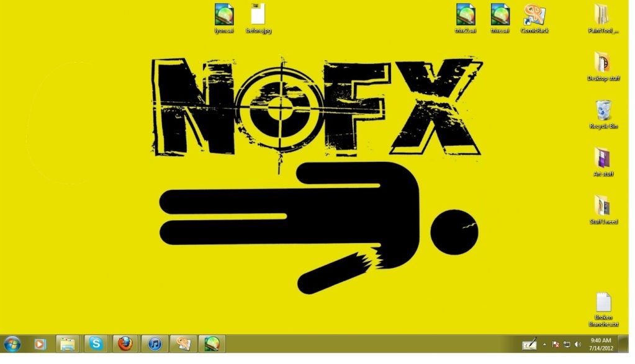The image size is (635, 364).
Task: Open the network status tray icon
Action: click(x=567, y=345)
